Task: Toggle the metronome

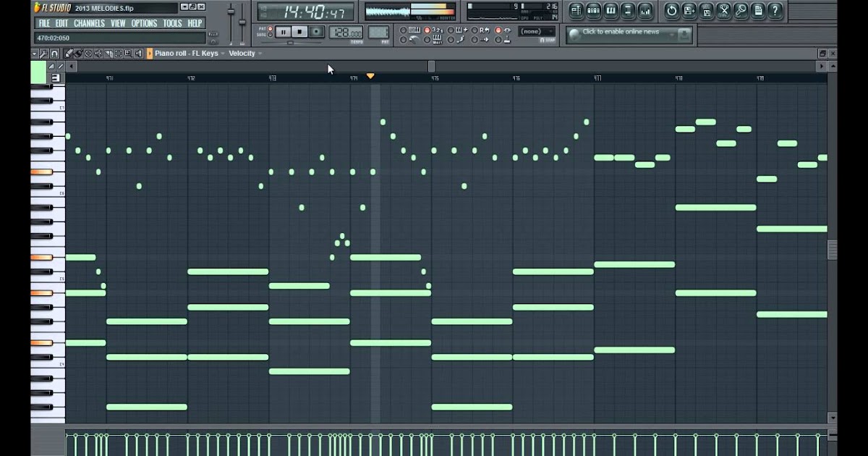Action: (410, 40)
